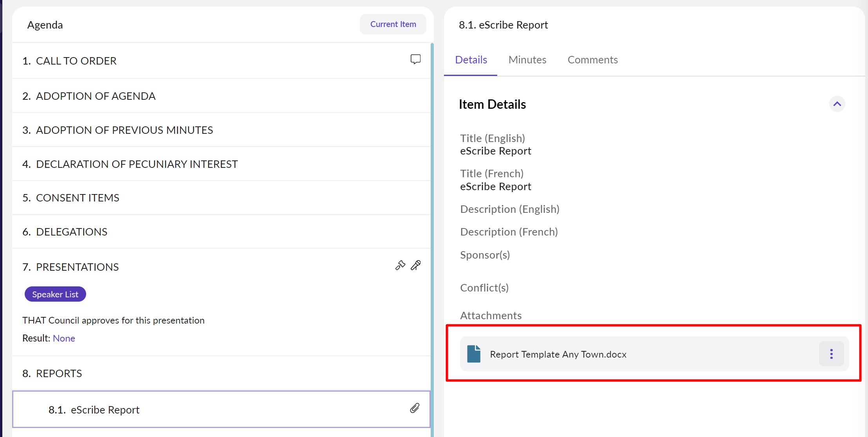868x437 pixels.
Task: Open the Speaker List button
Action: 55,294
